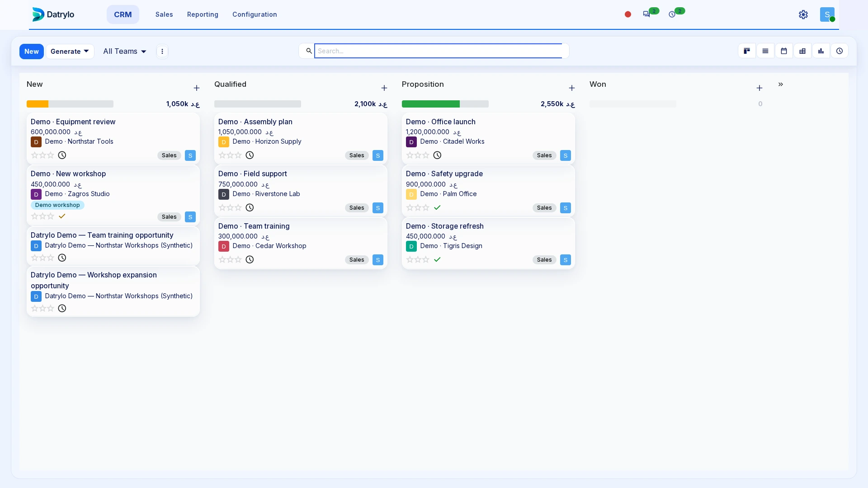Add a quick lead in Proposition column
The width and height of the screenshot is (868, 488).
click(572, 88)
